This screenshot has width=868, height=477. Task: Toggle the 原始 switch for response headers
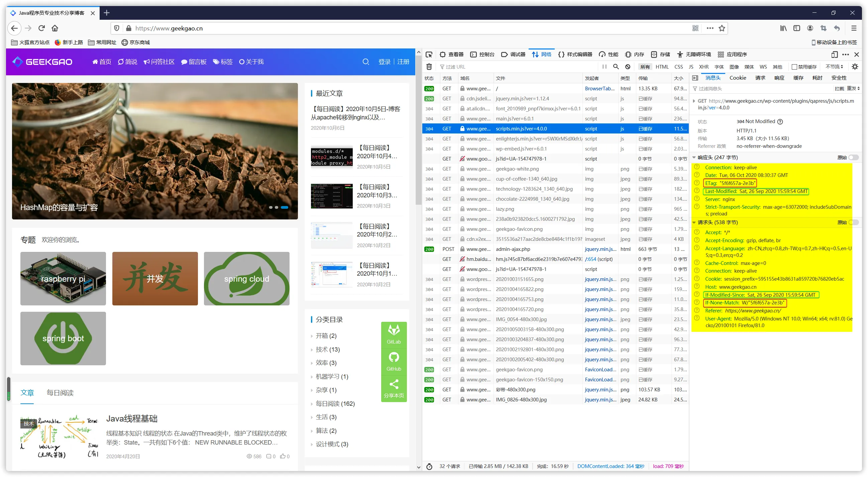tap(854, 157)
